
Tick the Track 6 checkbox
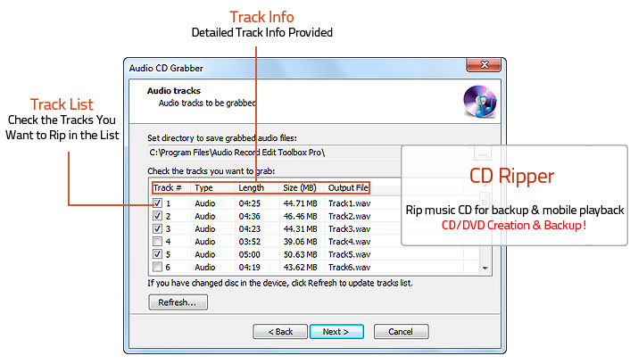point(157,267)
